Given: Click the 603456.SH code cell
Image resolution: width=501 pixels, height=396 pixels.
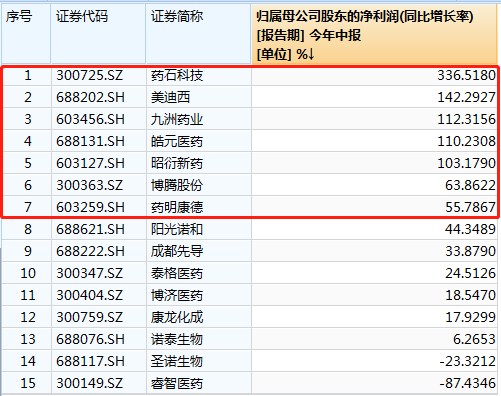Looking at the screenshot, I should (x=99, y=119).
